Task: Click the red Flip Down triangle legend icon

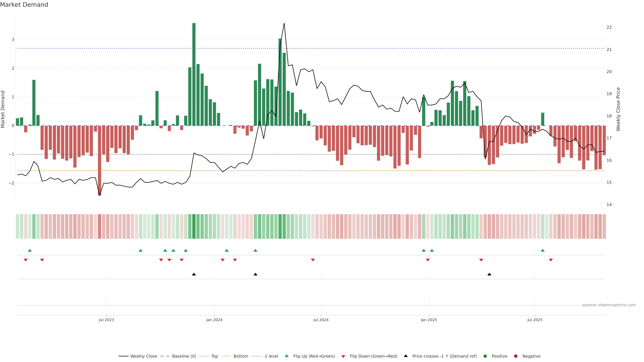Action: coord(343,356)
